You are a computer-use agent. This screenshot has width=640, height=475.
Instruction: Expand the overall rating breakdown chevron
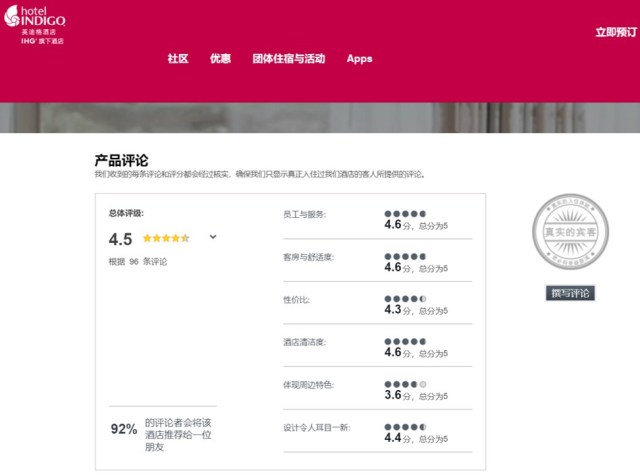click(213, 237)
